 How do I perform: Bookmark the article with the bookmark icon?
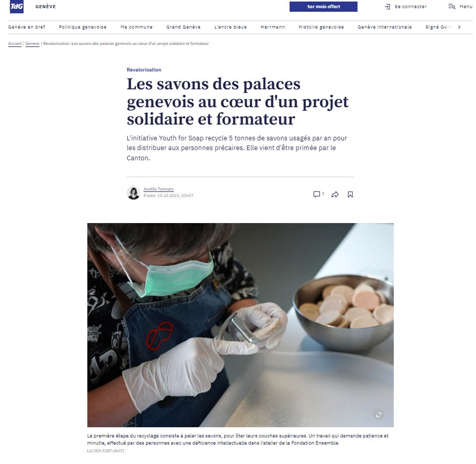[350, 194]
